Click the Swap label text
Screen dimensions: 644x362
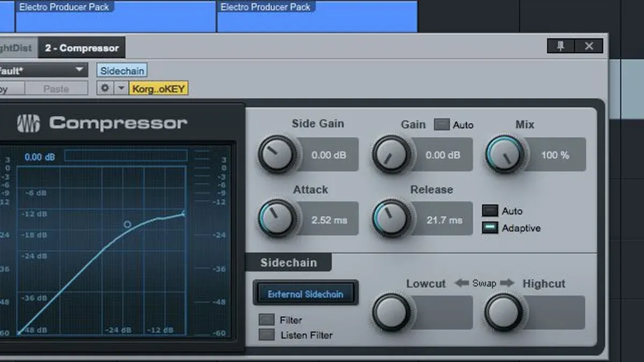[x=484, y=283]
